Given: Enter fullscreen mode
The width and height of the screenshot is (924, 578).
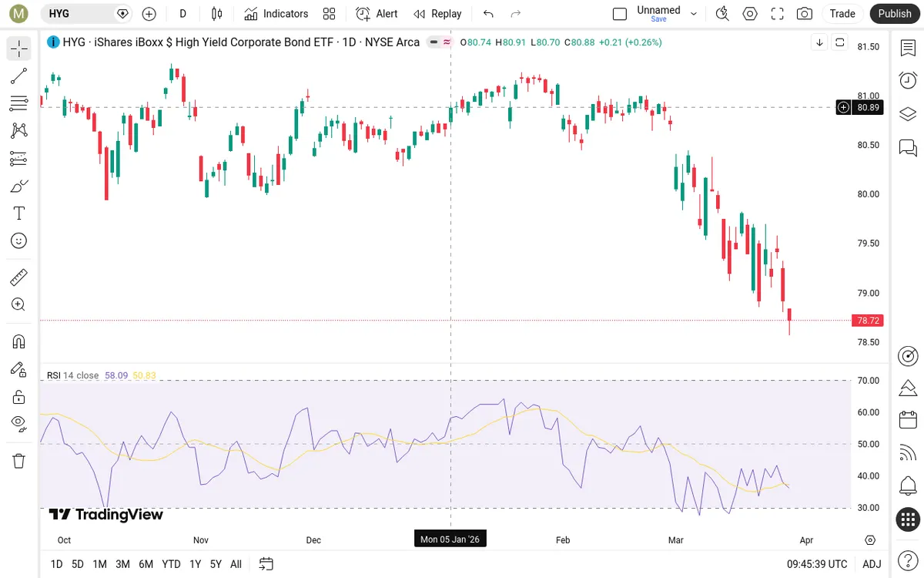Looking at the screenshot, I should tap(778, 14).
